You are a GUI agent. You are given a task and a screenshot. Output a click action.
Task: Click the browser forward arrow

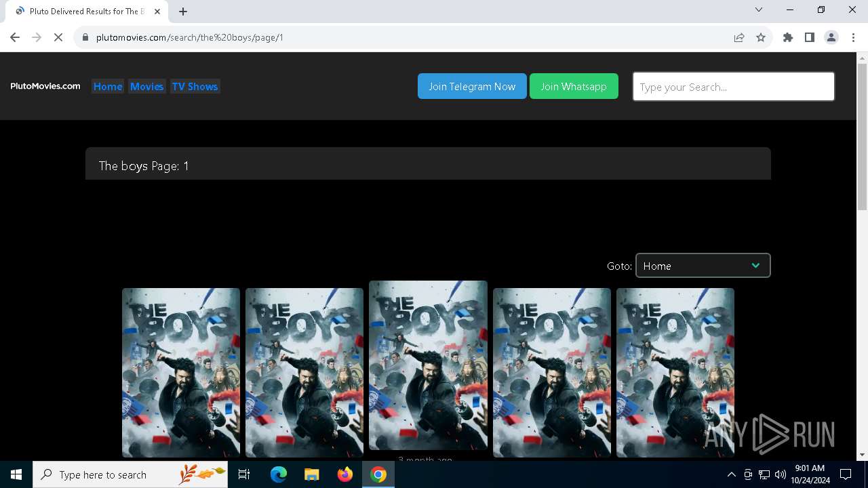coord(37,37)
